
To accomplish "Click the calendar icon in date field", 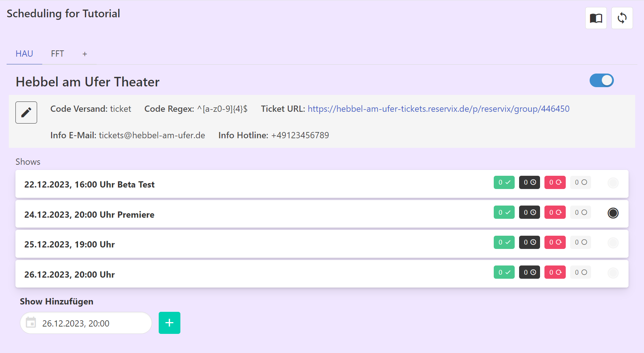I will [x=31, y=323].
